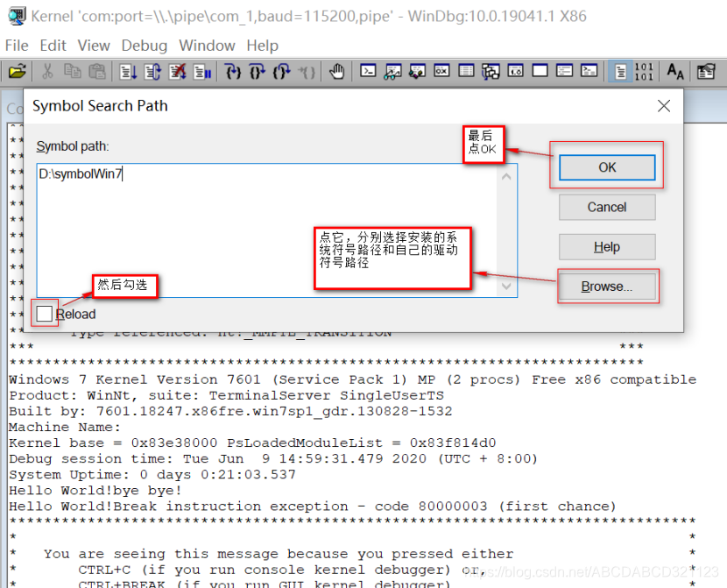Open the Processes and Threads toolbar icon
The image size is (727, 588).
tap(564, 71)
